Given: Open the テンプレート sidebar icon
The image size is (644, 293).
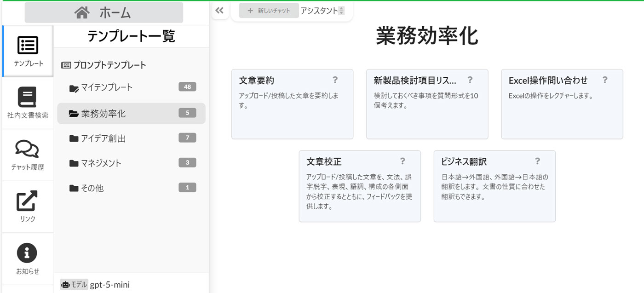Looking at the screenshot, I should tap(28, 45).
